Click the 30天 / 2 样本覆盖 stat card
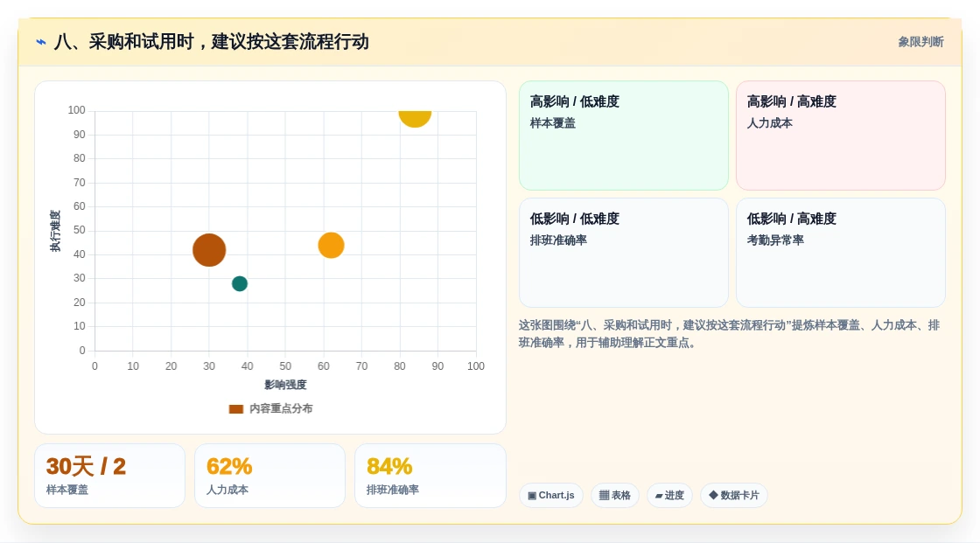This screenshot has height=543, width=980. pyautogui.click(x=110, y=476)
